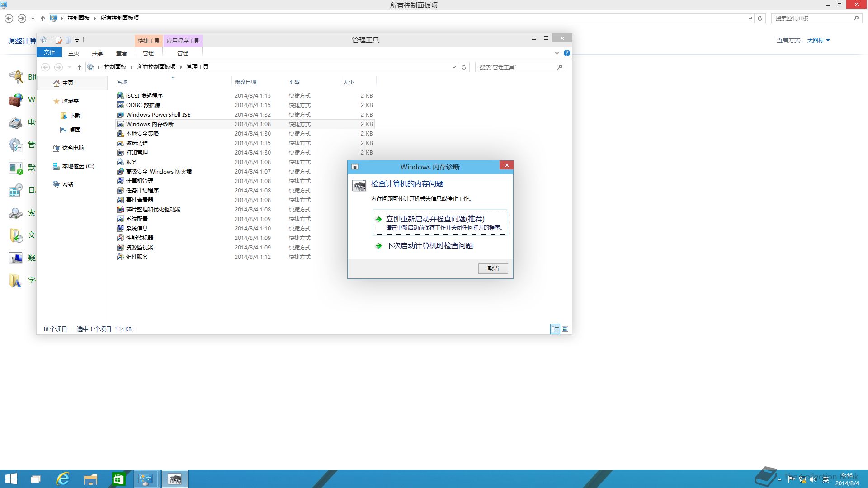The height and width of the screenshot is (488, 868).
Task: Click refresh icon in 管理工具 address bar
Action: point(464,67)
